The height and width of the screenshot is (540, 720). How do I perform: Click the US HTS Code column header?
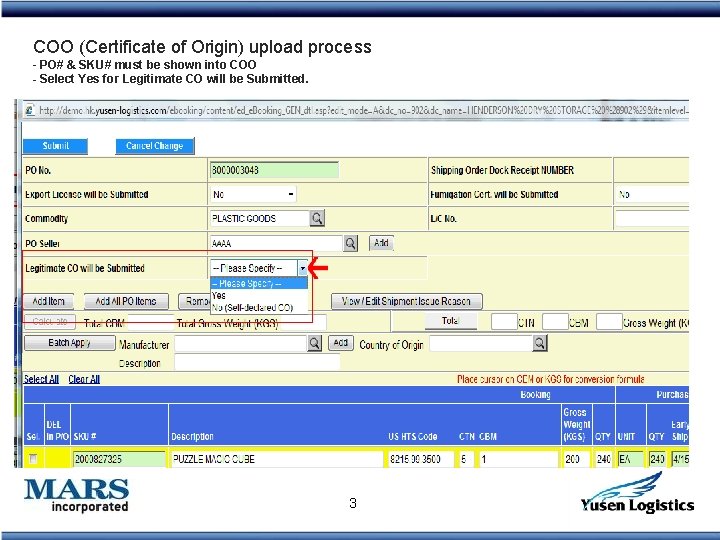[x=412, y=436]
